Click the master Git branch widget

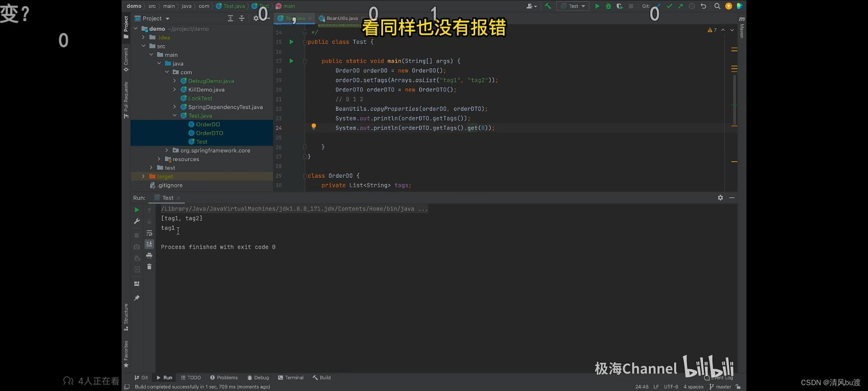point(720,387)
